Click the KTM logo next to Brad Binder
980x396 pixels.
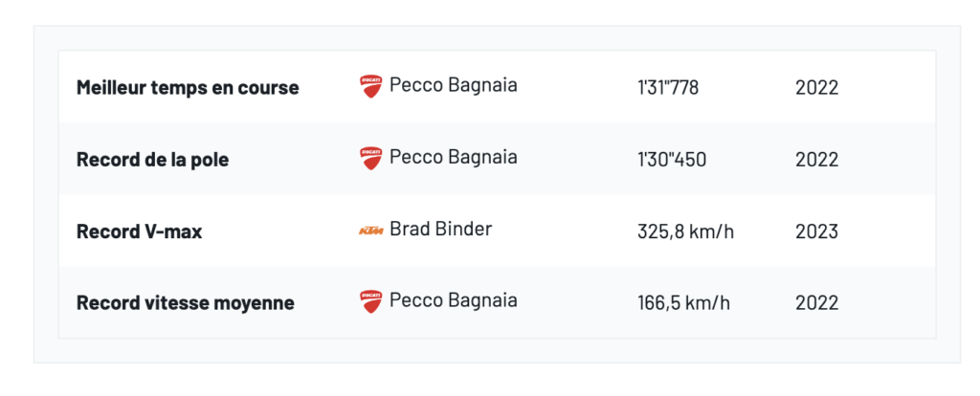coord(370,231)
